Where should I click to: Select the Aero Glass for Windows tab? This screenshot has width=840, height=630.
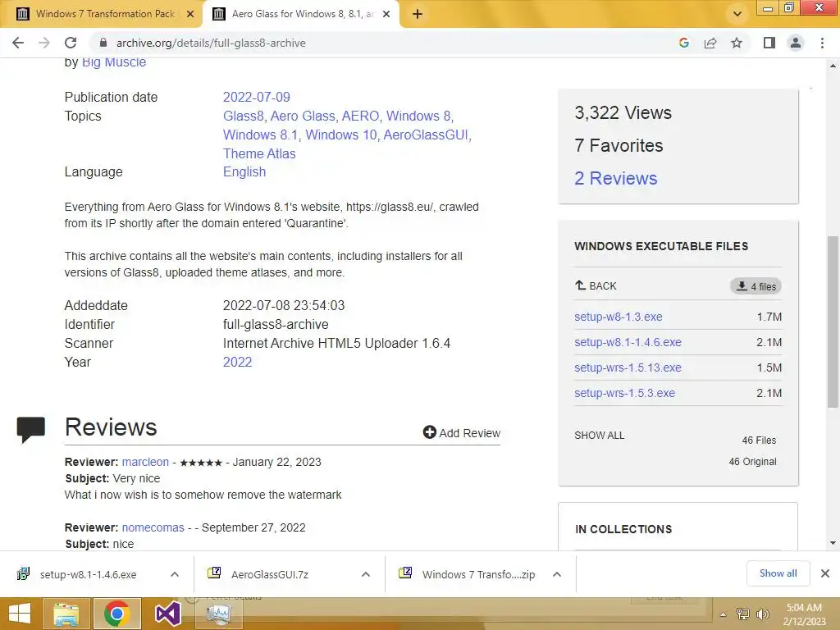(300, 14)
